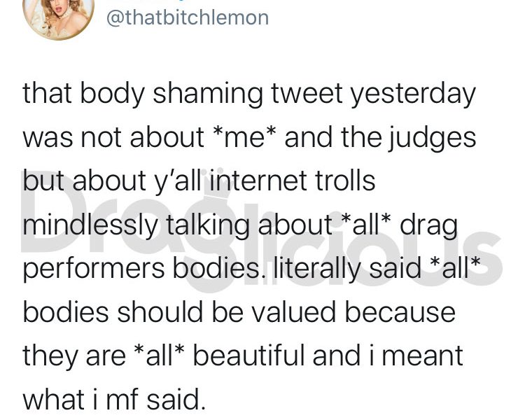
Task: Click the word "performers" in the tweet
Action: coord(93,269)
